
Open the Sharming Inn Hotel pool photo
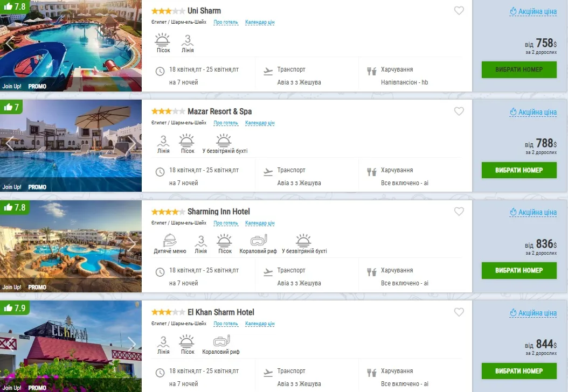pos(71,246)
